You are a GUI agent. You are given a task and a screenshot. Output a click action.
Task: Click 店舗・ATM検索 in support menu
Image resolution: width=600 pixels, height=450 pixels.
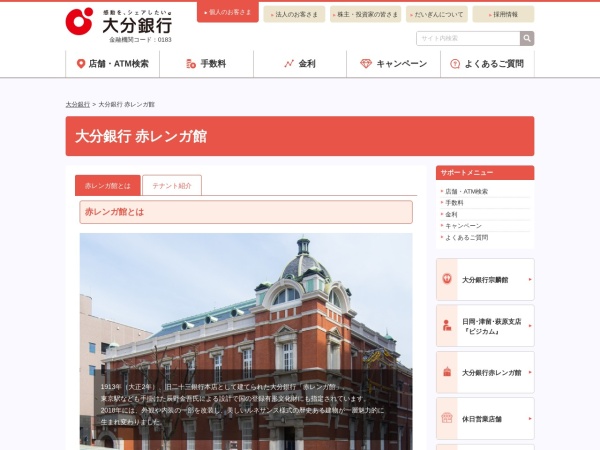click(466, 191)
